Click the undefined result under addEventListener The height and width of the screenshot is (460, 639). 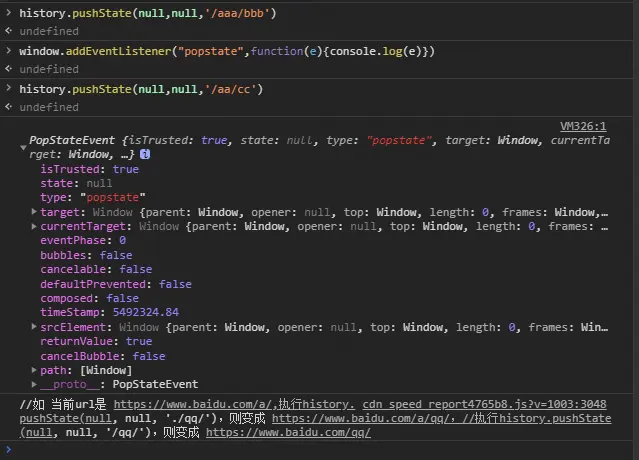coord(49,69)
